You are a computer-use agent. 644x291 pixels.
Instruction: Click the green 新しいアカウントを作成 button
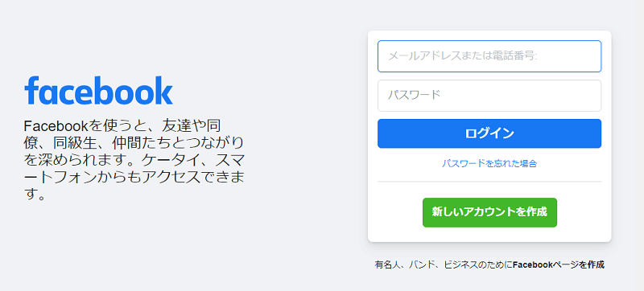489,212
